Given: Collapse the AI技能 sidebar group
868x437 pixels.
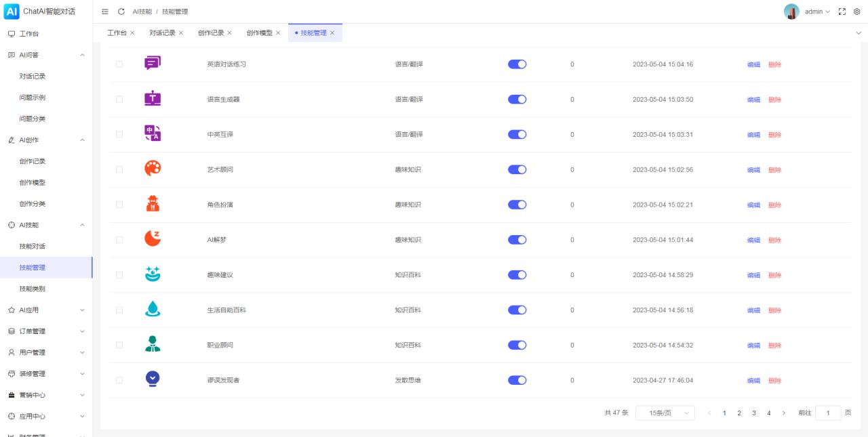Looking at the screenshot, I should (x=46, y=225).
